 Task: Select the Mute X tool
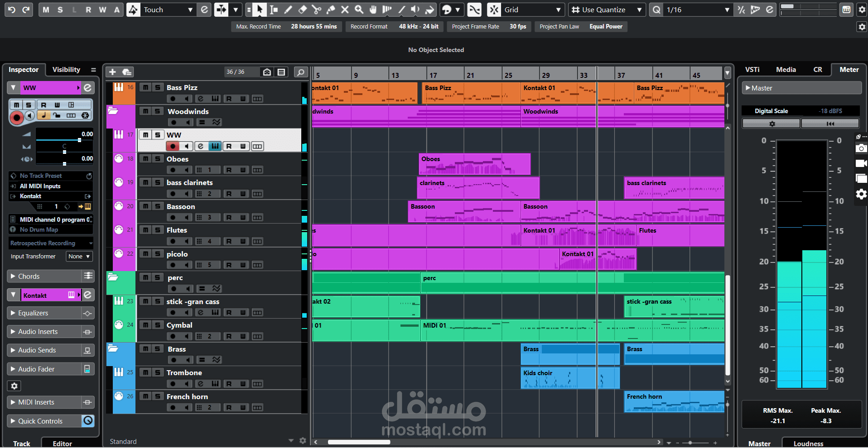(345, 10)
